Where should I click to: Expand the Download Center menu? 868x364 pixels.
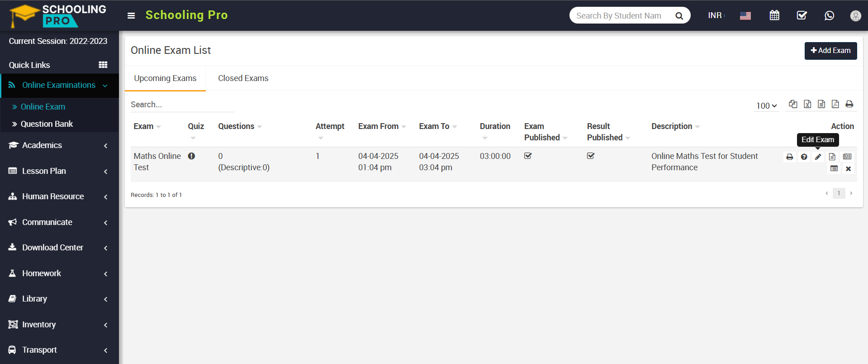tap(59, 248)
